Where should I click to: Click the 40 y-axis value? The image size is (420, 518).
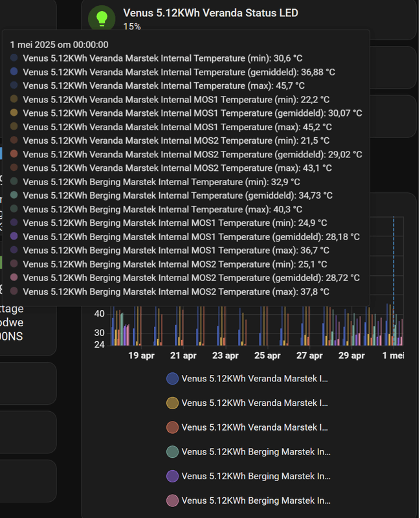(99, 313)
